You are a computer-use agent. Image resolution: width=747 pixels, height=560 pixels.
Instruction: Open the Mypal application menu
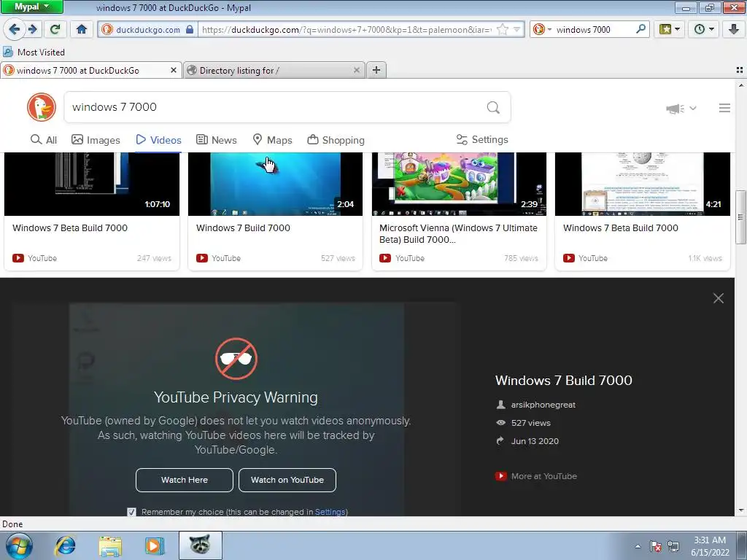31,7
